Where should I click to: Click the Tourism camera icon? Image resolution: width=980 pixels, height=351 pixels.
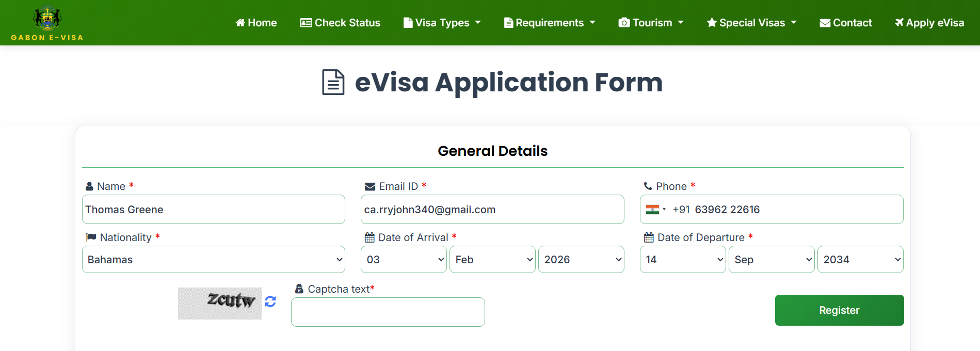tap(624, 23)
